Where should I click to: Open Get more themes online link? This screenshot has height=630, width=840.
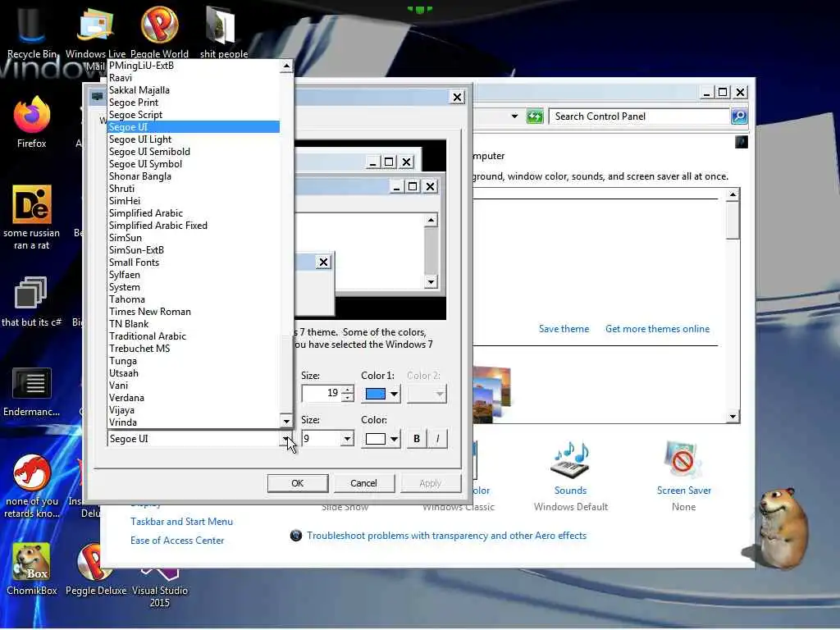(x=657, y=329)
